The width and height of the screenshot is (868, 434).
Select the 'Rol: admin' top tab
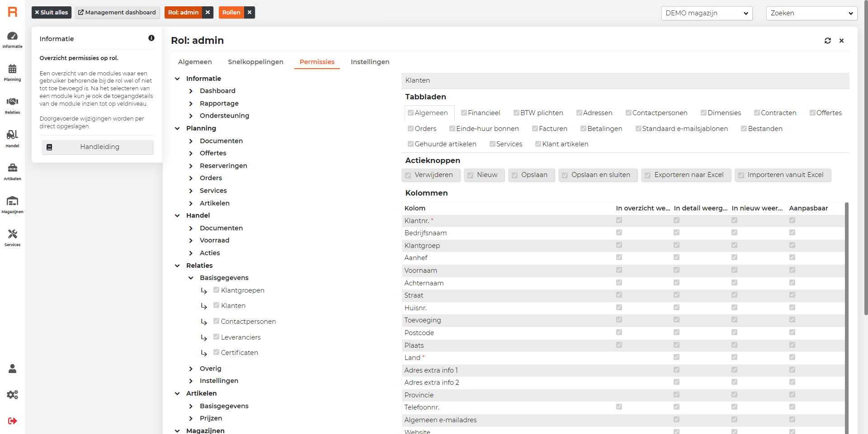183,12
